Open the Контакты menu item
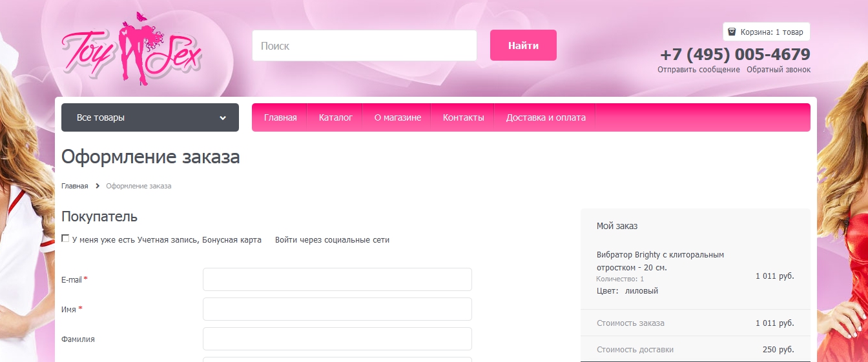The width and height of the screenshot is (868, 362). point(464,117)
